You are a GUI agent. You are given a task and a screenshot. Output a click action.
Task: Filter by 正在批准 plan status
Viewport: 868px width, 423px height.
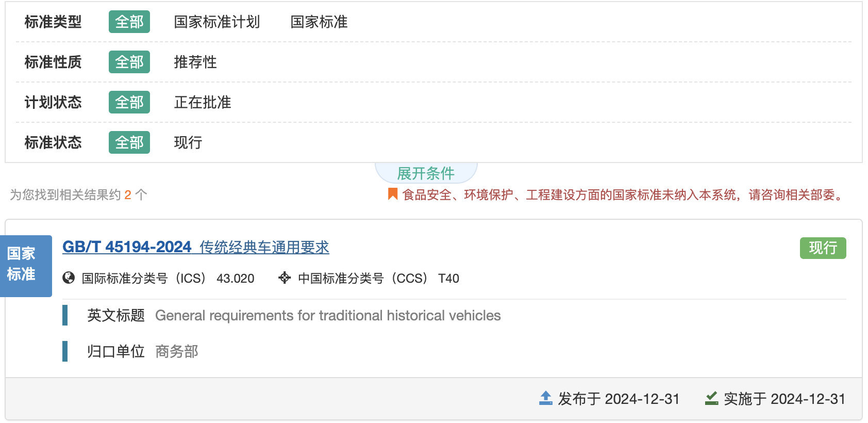(203, 102)
